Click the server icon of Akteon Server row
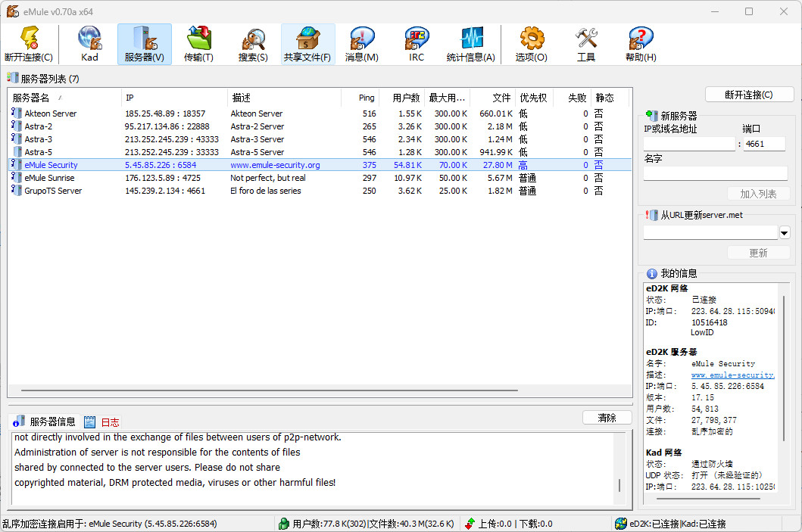This screenshot has width=802, height=532. pos(17,113)
